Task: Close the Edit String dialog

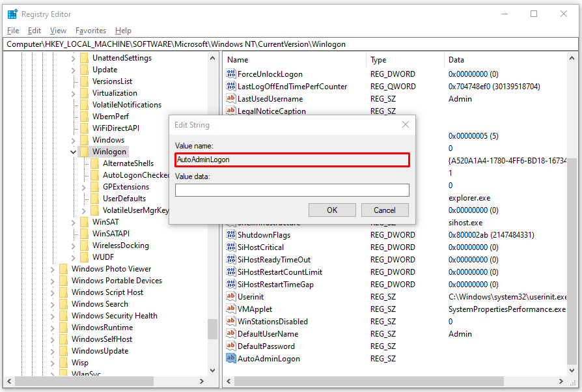Action: tap(406, 125)
